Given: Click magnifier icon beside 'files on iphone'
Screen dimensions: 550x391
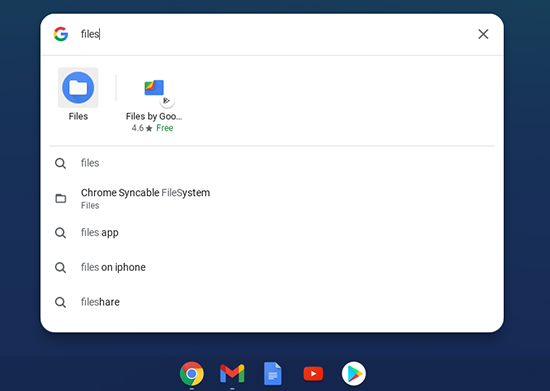Looking at the screenshot, I should pyautogui.click(x=60, y=268).
